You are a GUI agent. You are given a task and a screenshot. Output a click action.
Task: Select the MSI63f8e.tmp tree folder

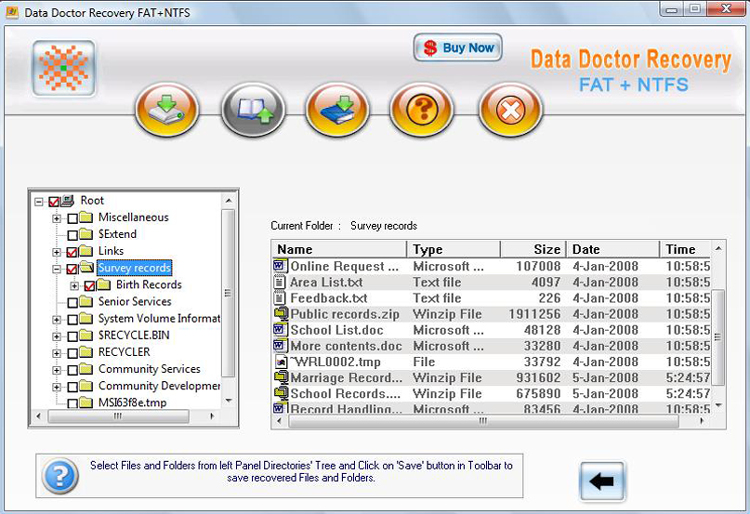(x=132, y=403)
